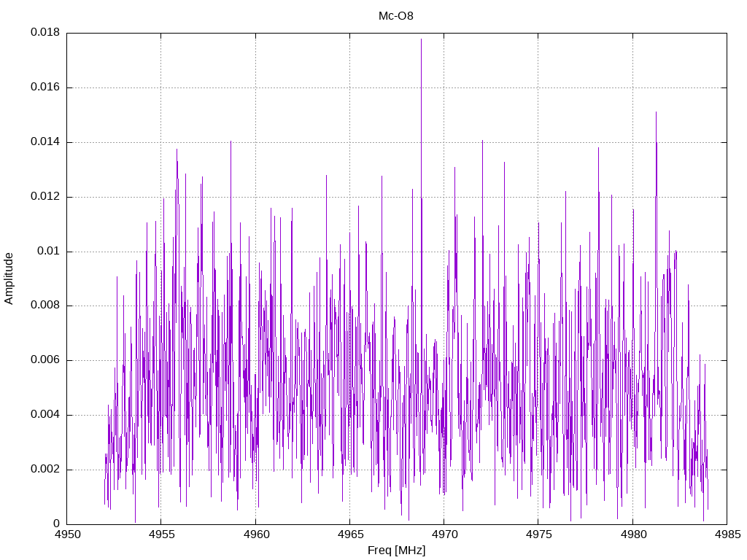Image resolution: width=747 pixels, height=560 pixels.
Task: Click y-axis tick label 0.002
Action: pyautogui.click(x=45, y=469)
